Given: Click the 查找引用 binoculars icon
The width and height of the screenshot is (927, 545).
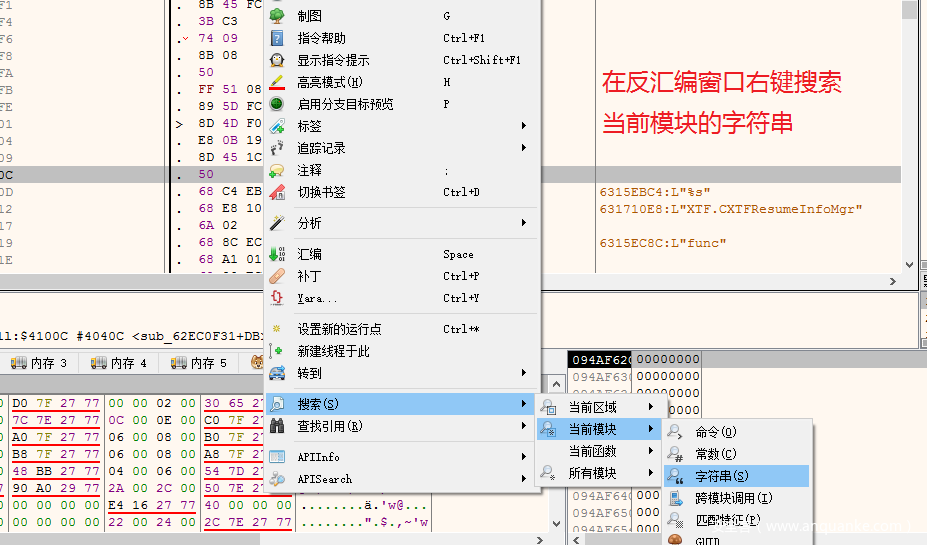Looking at the screenshot, I should click(x=277, y=426).
